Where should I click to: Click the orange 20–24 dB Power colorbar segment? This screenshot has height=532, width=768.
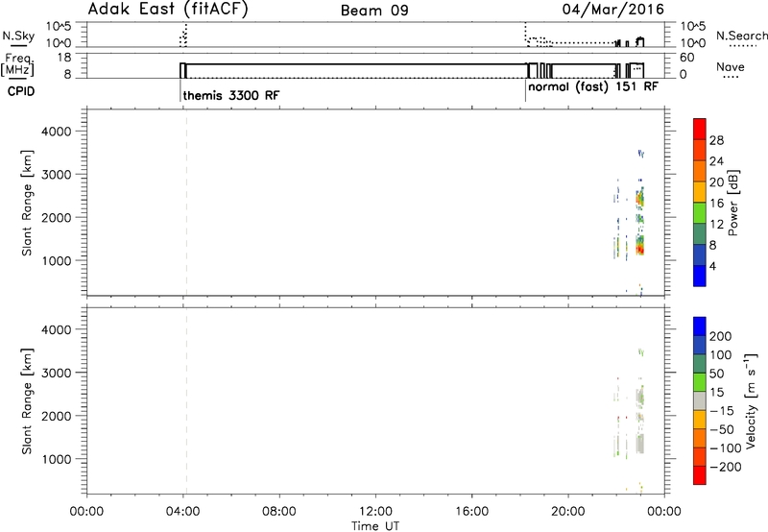(700, 171)
